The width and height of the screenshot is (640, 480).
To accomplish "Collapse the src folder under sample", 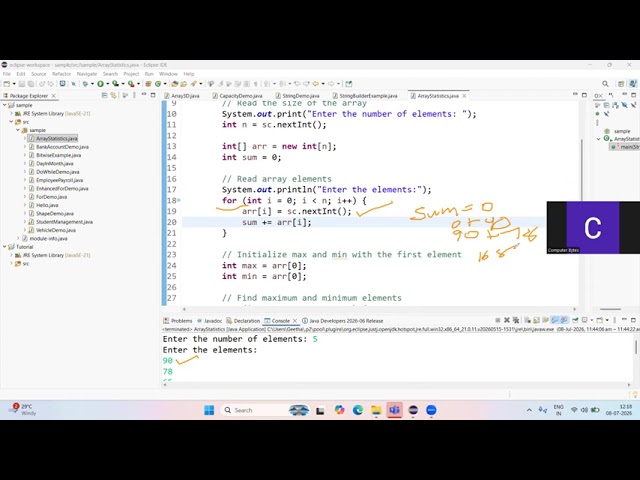I will [x=11, y=122].
